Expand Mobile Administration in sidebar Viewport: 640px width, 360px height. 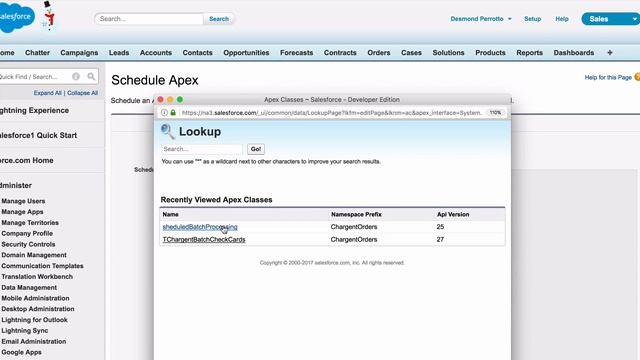point(35,298)
